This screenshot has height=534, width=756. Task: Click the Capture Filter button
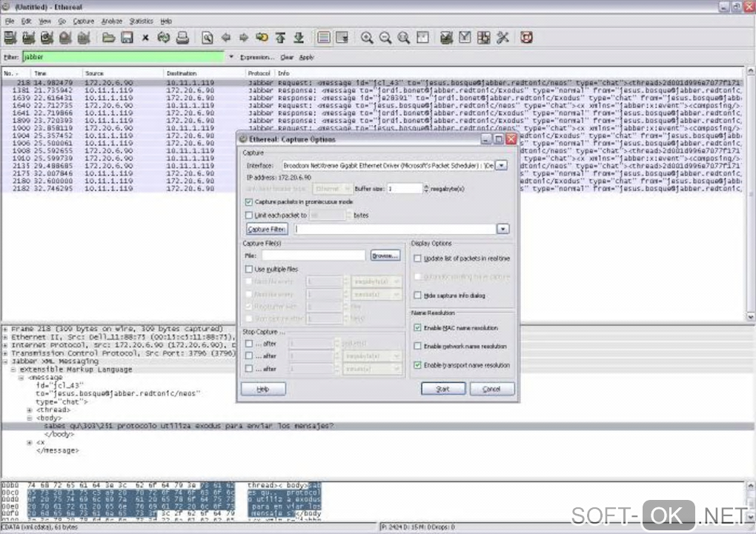[x=267, y=229]
